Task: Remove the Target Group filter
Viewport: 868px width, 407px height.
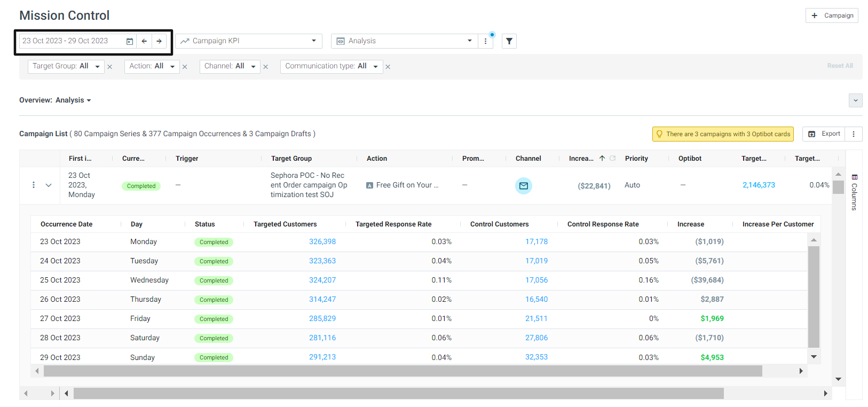Action: pyautogui.click(x=109, y=67)
